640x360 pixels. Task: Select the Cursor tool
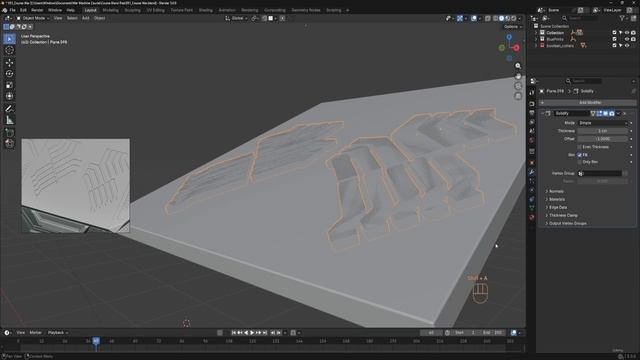(9, 50)
